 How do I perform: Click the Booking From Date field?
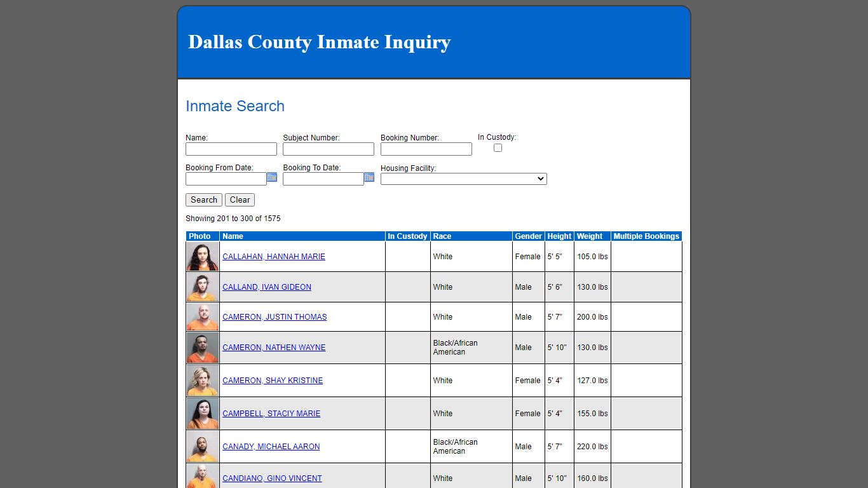point(226,179)
